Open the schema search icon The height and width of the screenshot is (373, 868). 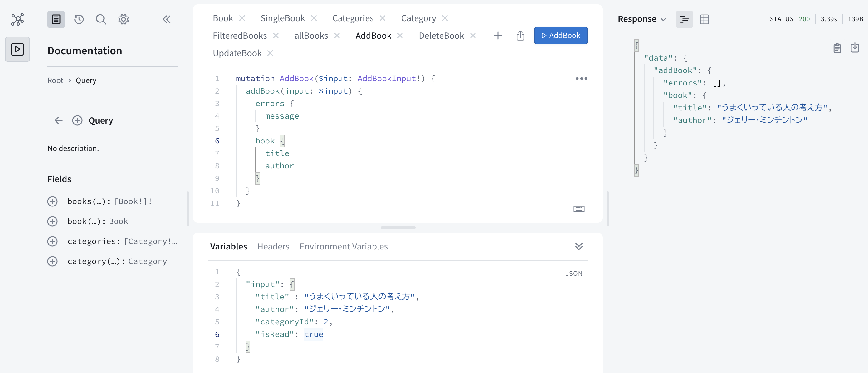[x=101, y=19]
